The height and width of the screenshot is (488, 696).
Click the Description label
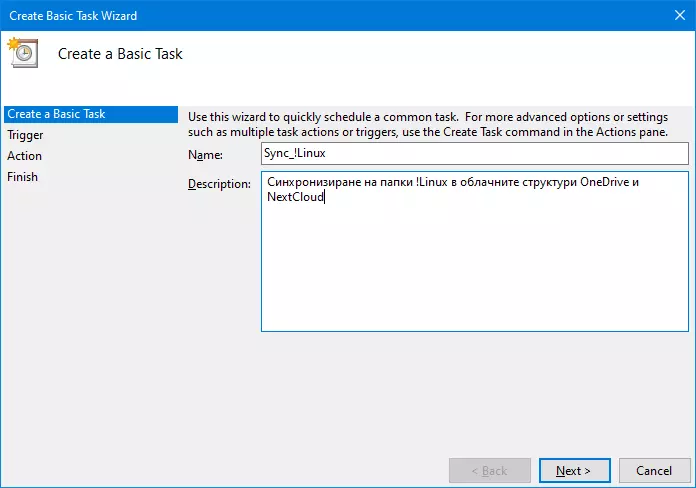(219, 184)
